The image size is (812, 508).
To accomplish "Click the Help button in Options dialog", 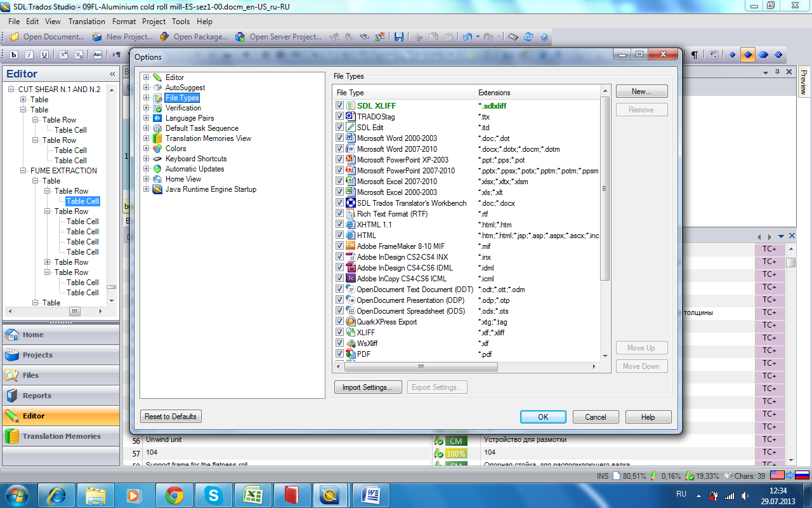I will click(648, 417).
